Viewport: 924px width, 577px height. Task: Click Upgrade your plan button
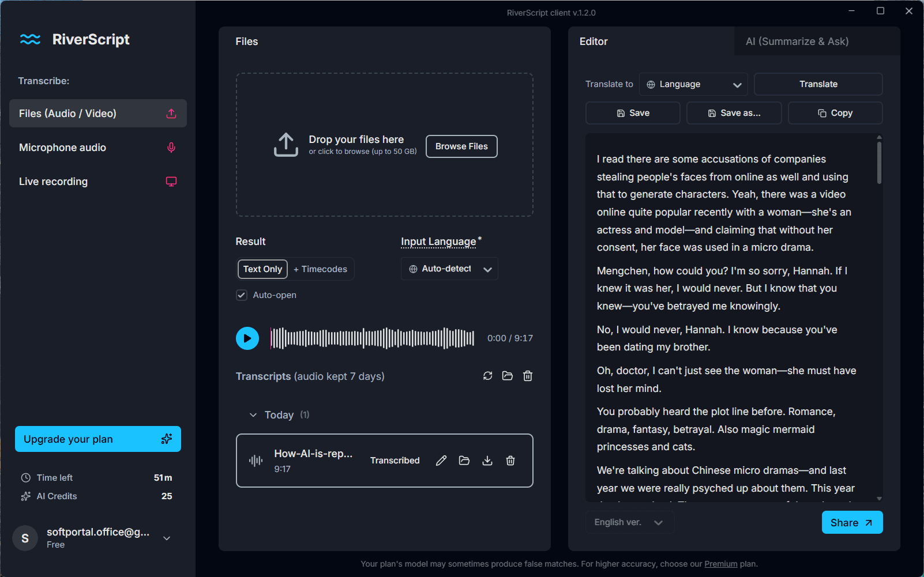pos(98,439)
